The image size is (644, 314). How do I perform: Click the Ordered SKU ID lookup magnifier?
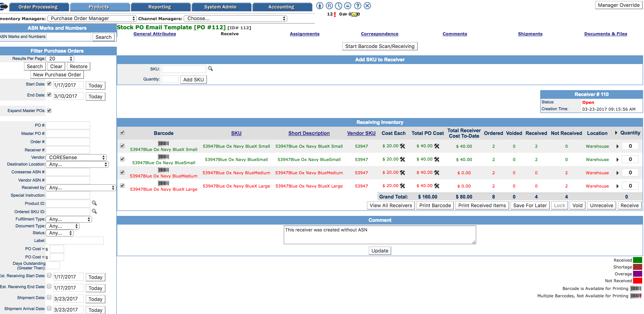point(94,211)
